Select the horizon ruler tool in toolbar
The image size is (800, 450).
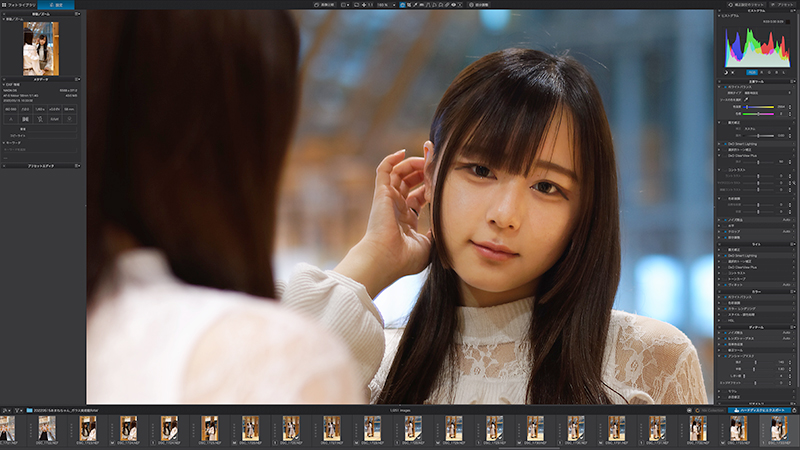click(422, 5)
